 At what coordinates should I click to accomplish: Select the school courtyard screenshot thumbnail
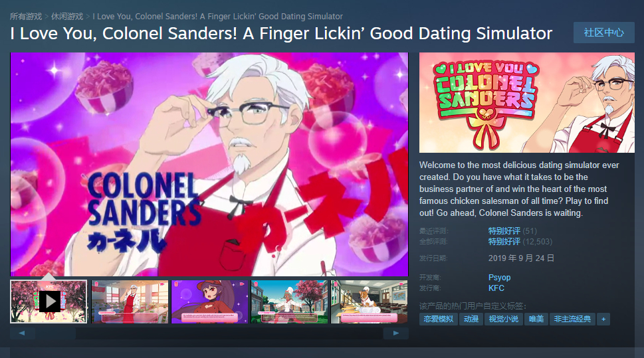point(289,302)
